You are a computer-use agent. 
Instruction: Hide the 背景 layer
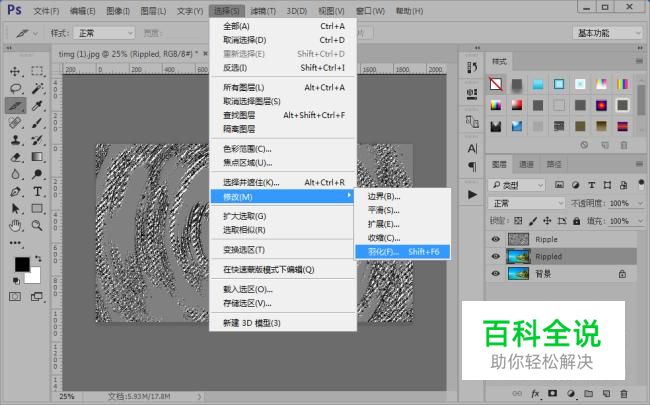coord(495,274)
